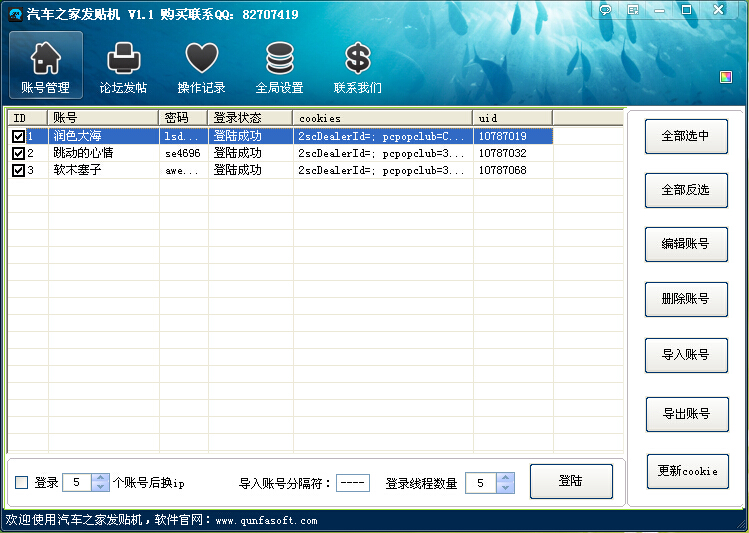The height and width of the screenshot is (533, 749).
Task: Toggle the checkbox for account 软木塞子
Action: tap(18, 170)
